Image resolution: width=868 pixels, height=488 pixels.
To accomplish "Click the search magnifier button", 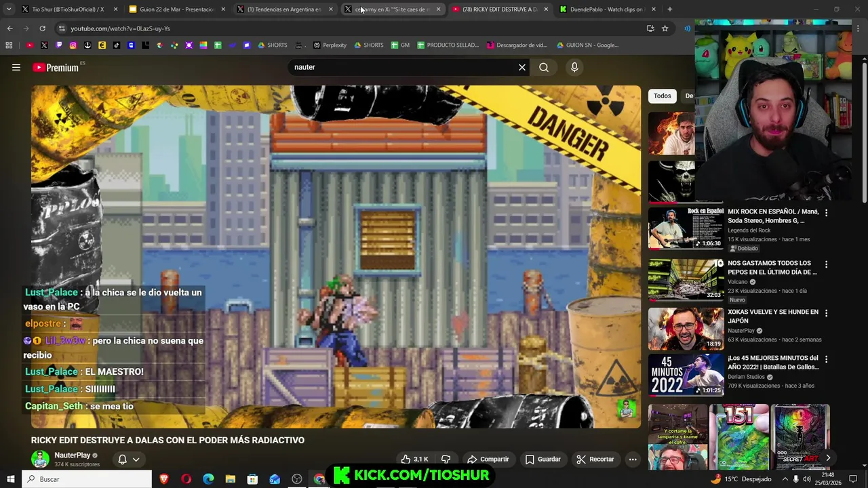I will [x=544, y=67].
